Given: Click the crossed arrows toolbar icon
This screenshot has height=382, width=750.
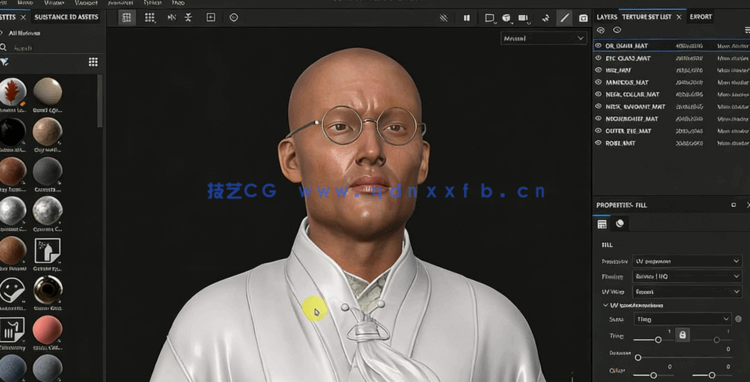Looking at the screenshot, I should pos(546,18).
